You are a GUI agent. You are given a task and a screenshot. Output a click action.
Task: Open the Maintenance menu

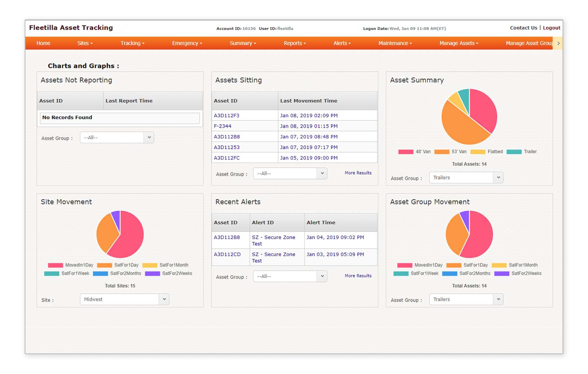pos(395,43)
